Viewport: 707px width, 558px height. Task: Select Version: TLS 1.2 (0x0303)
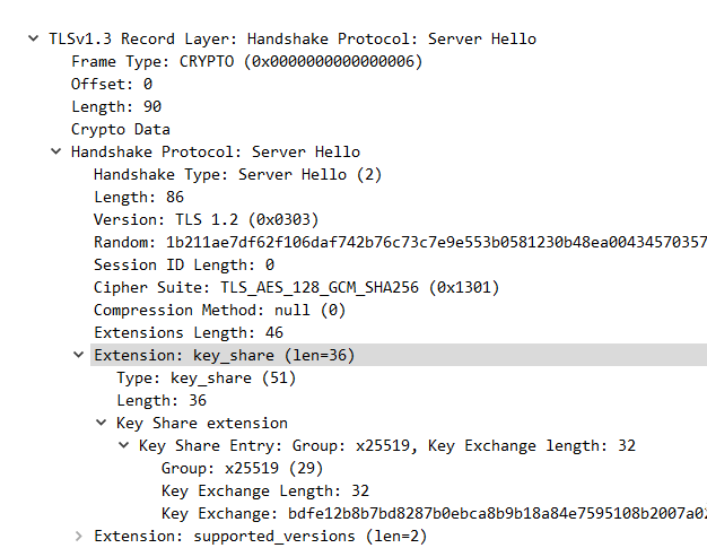click(206, 220)
